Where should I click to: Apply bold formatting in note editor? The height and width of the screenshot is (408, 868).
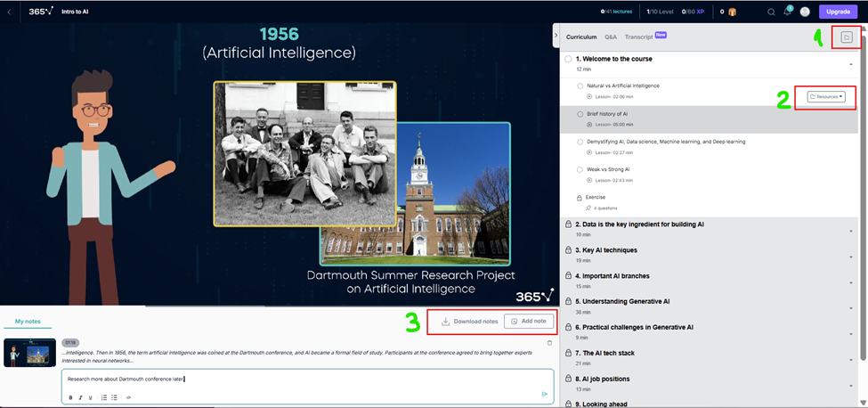(x=71, y=397)
